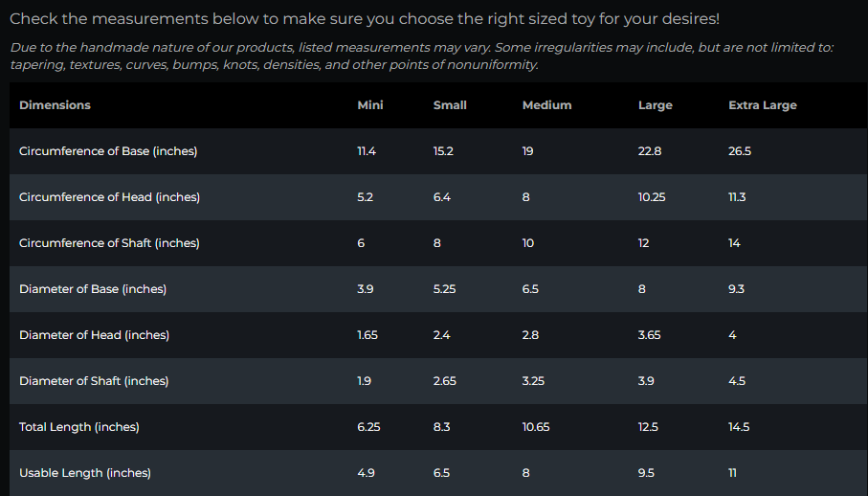Click the Large base circumference value 22.8

click(650, 151)
